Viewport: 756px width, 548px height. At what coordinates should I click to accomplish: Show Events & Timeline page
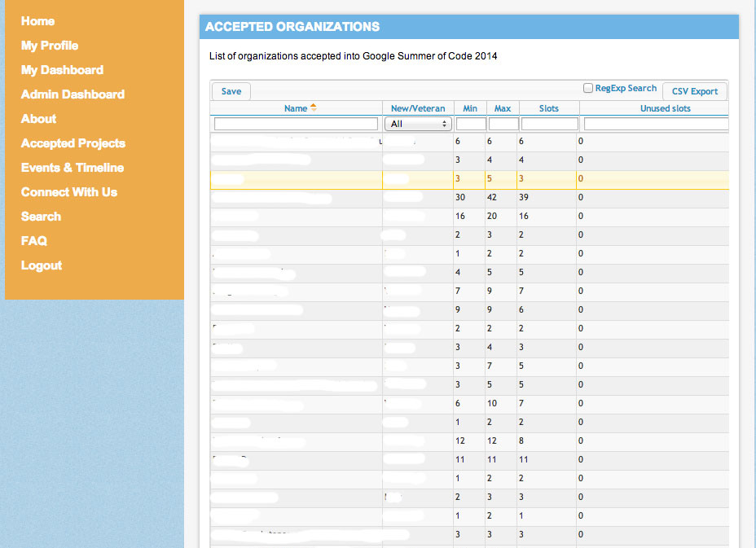tap(73, 168)
